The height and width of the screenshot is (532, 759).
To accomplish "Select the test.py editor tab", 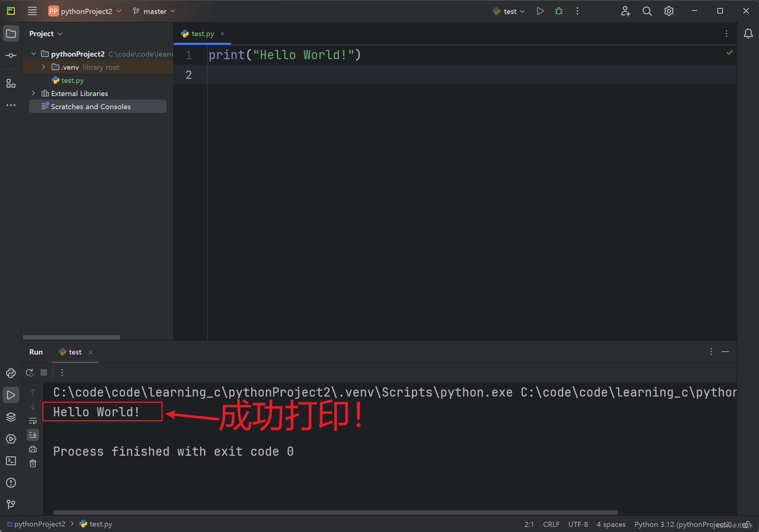I will tap(203, 34).
